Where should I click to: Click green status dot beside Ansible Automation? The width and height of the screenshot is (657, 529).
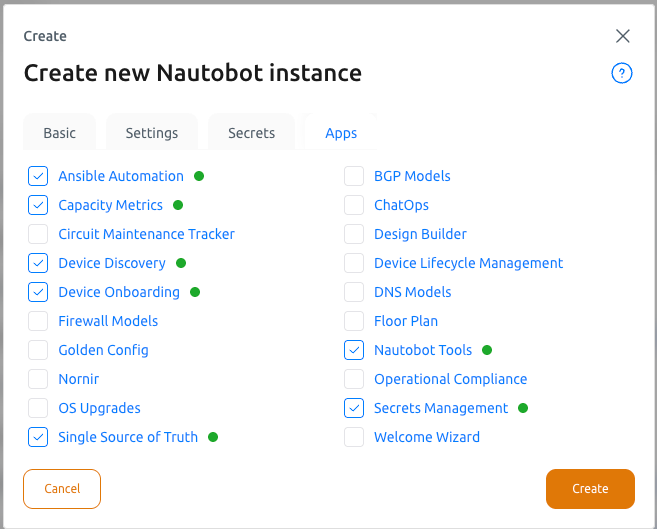[199, 176]
